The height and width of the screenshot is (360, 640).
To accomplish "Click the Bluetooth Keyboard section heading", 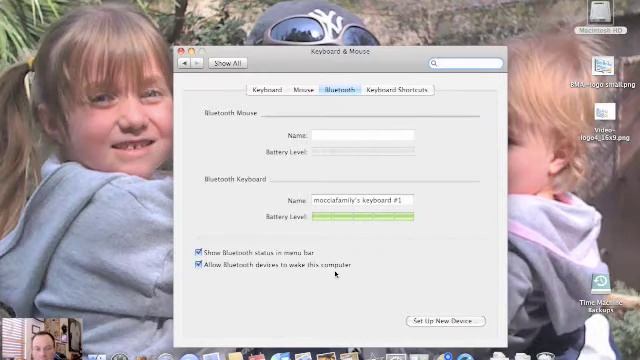I will point(235,179).
